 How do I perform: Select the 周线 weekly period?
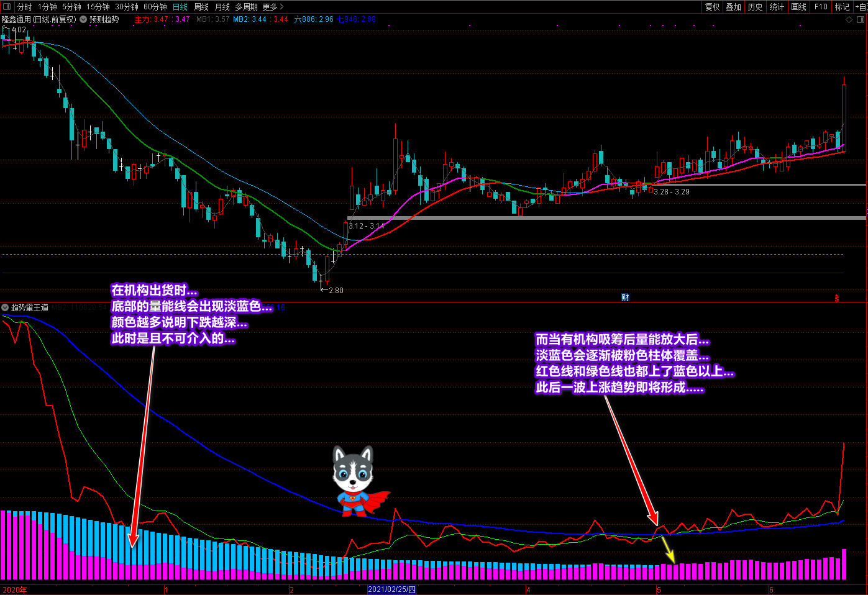[201, 7]
